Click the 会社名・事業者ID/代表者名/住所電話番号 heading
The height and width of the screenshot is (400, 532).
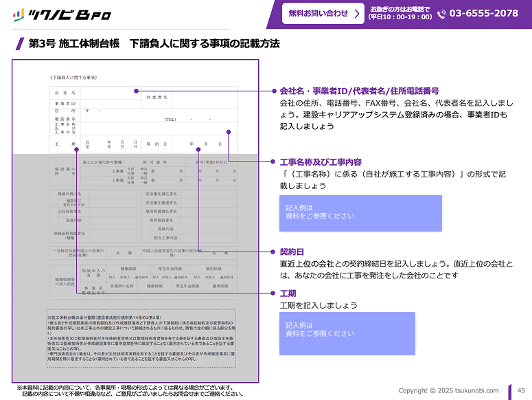coord(359,91)
